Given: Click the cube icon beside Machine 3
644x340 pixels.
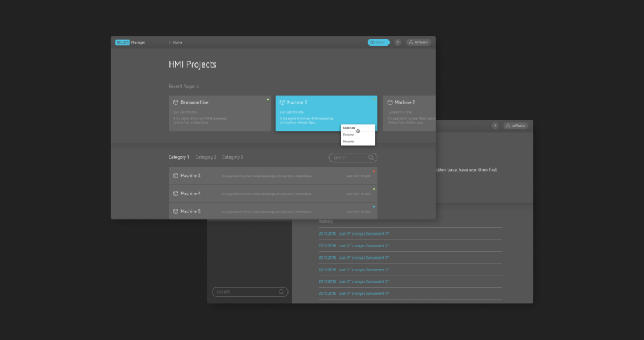Looking at the screenshot, I should pos(176,176).
